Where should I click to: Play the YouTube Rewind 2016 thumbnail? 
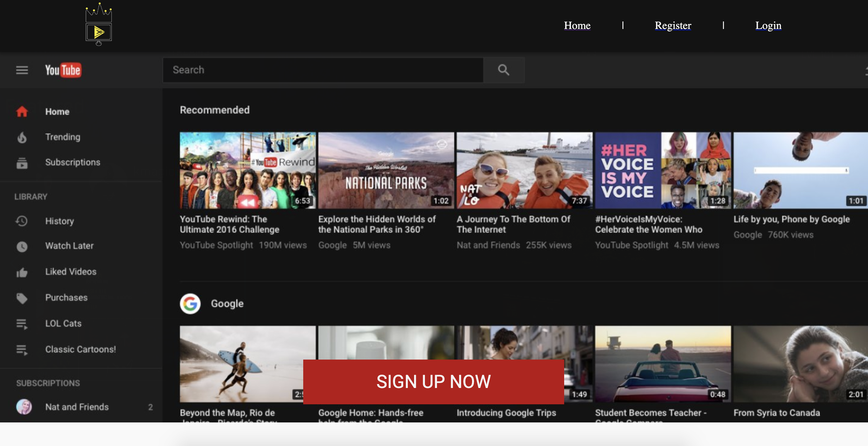click(248, 170)
